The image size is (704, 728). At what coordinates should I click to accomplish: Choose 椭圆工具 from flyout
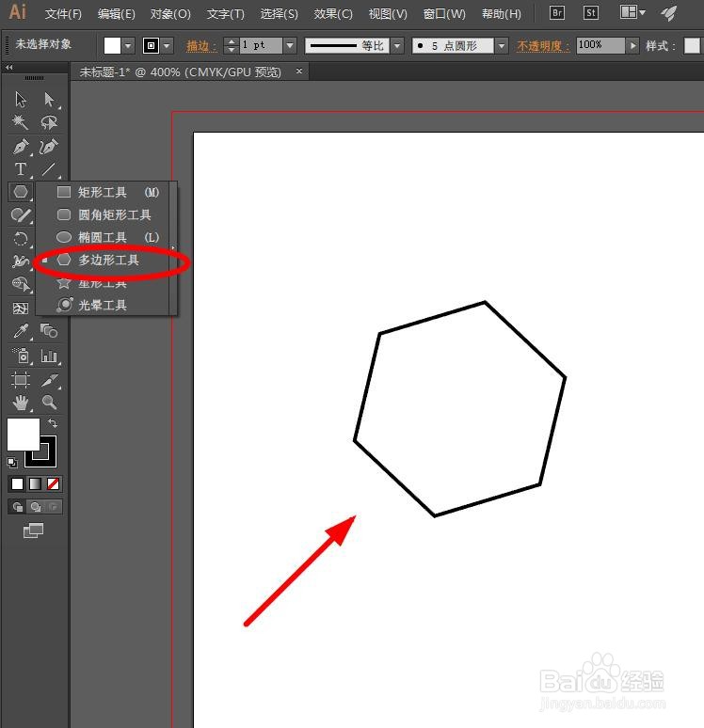tap(103, 237)
